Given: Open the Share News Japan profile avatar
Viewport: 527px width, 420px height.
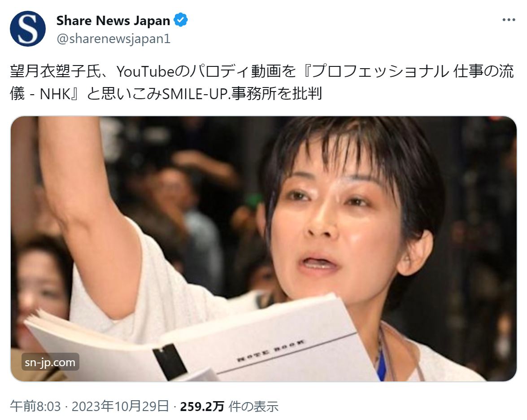Looking at the screenshot, I should coord(28,29).
